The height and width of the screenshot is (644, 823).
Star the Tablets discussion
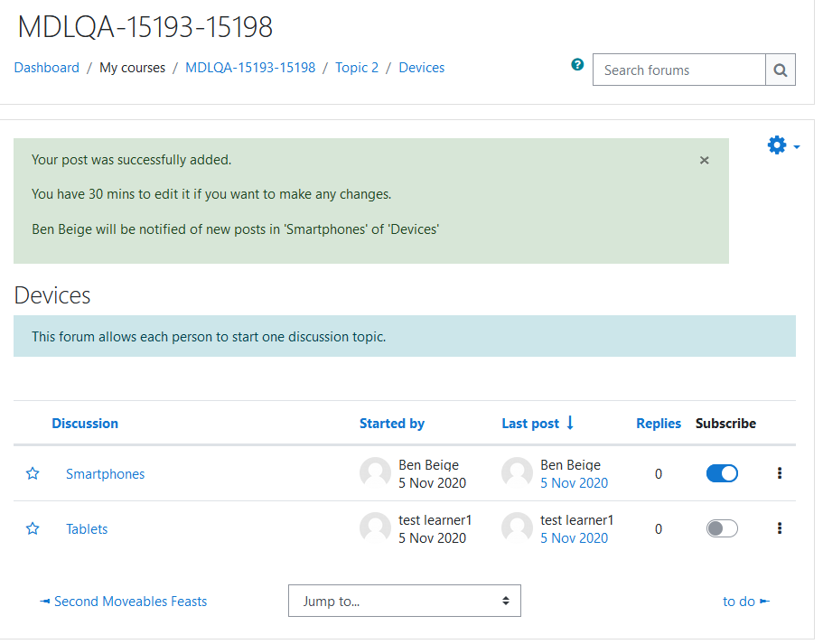pyautogui.click(x=33, y=528)
